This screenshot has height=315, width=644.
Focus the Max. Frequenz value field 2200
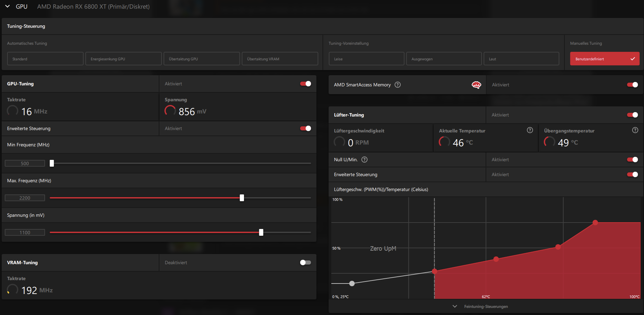click(25, 198)
